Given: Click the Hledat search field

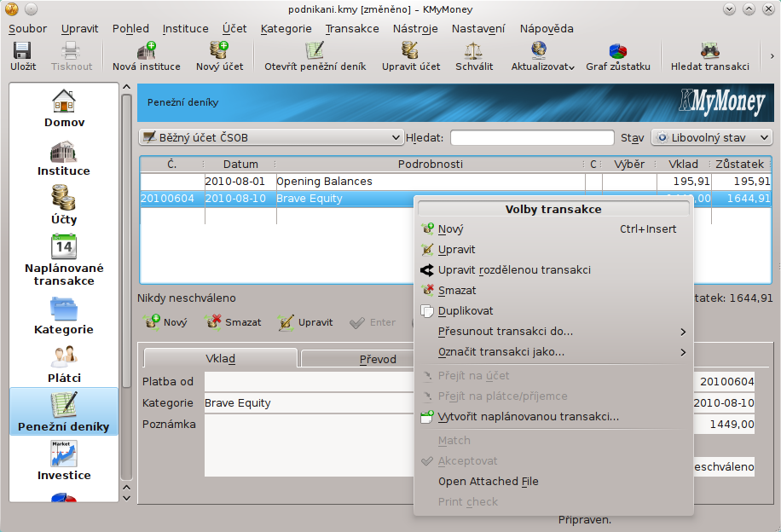Looking at the screenshot, I should [532, 137].
